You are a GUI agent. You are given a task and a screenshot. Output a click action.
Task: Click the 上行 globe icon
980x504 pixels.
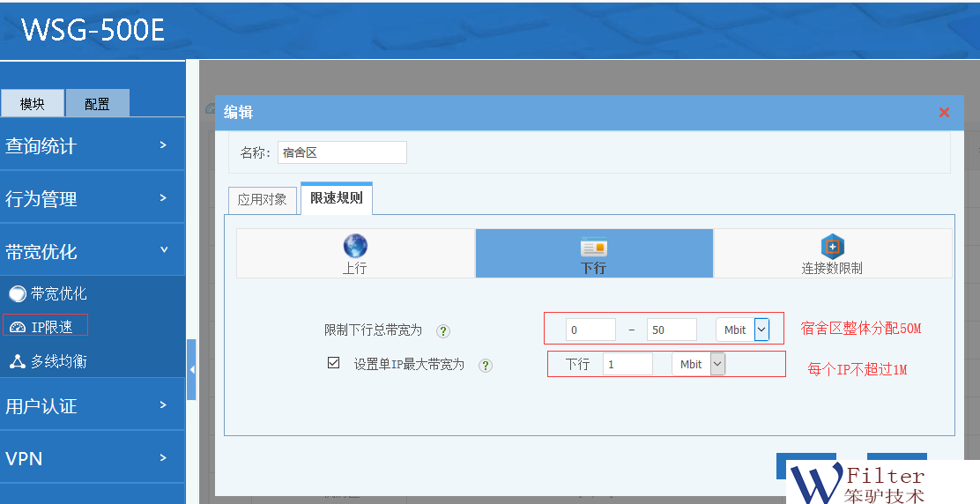[355, 246]
